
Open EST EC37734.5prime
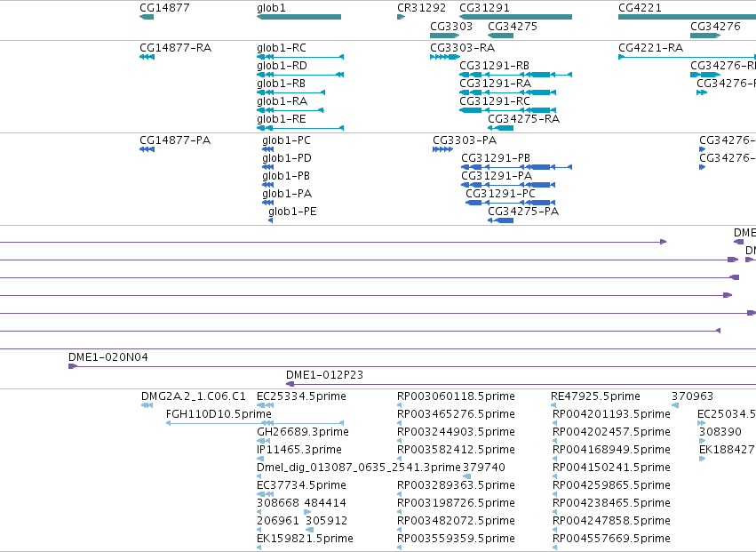coord(301,486)
